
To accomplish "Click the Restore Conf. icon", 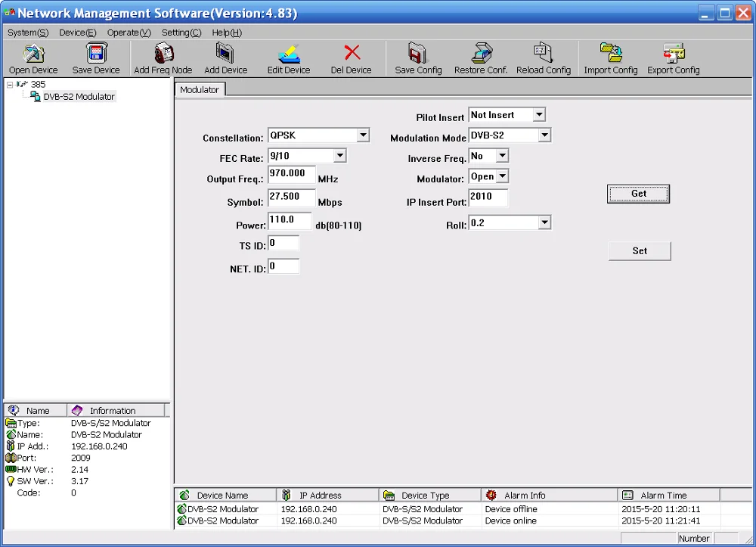I will (x=481, y=53).
